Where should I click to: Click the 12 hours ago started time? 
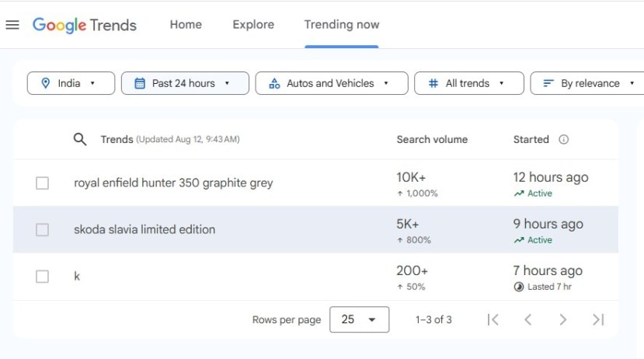point(550,177)
